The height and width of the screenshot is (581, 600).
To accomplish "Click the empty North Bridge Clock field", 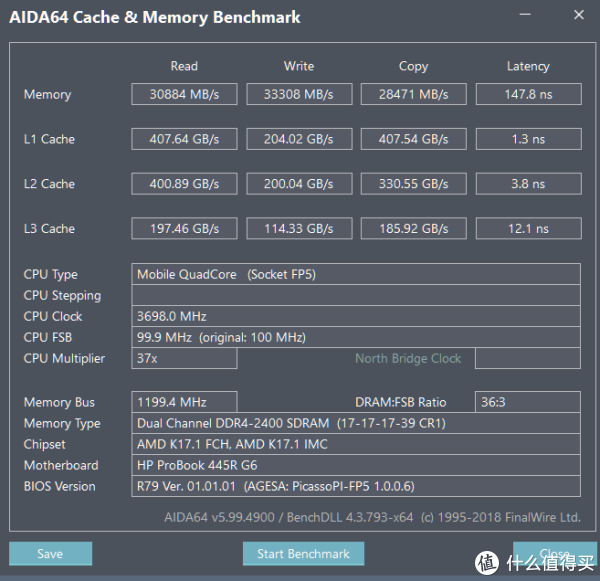I will tap(528, 358).
